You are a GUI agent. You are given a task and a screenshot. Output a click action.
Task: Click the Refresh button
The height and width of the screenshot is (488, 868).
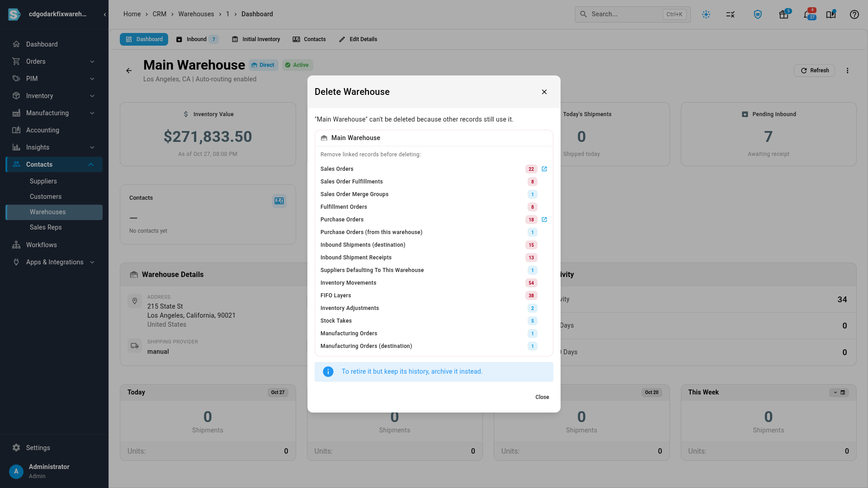coord(814,70)
